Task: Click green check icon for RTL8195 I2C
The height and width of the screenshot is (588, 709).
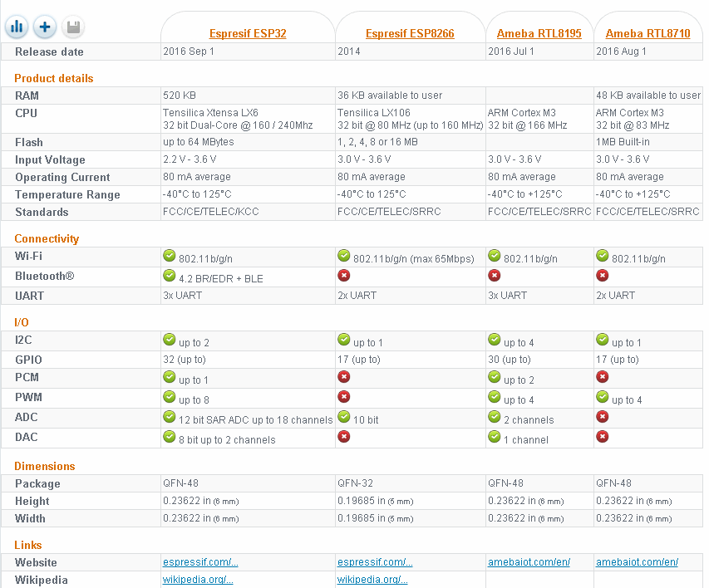Action: point(495,340)
